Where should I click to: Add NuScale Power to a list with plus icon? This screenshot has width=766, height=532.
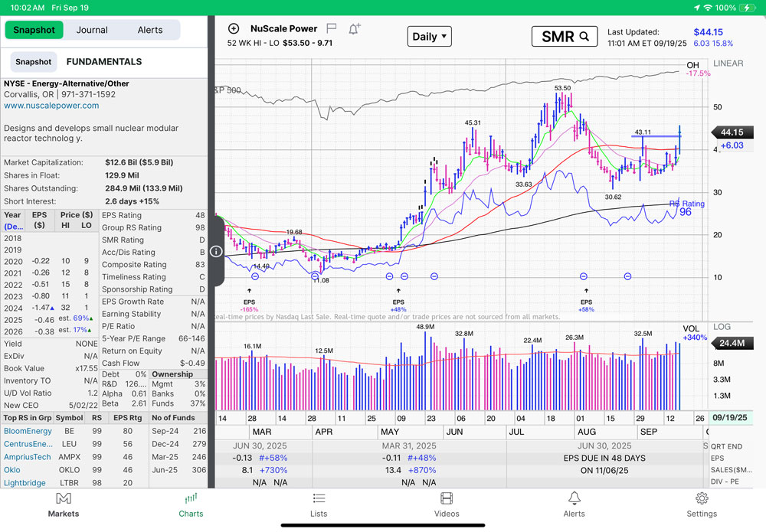(x=234, y=29)
